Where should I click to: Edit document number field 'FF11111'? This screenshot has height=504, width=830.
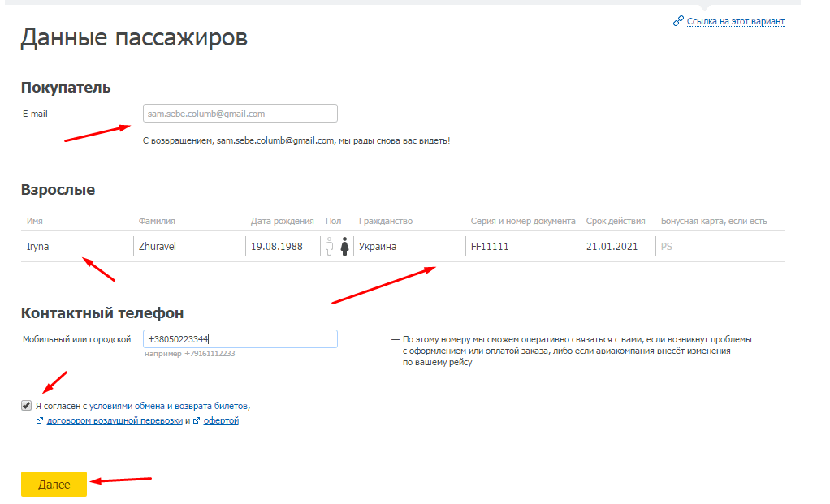point(523,247)
